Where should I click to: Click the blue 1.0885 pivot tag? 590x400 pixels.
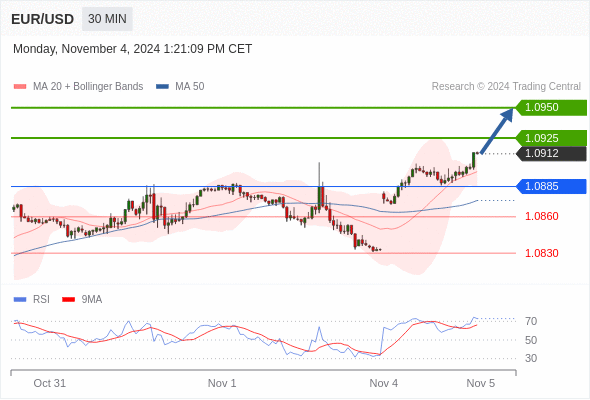tap(551, 186)
